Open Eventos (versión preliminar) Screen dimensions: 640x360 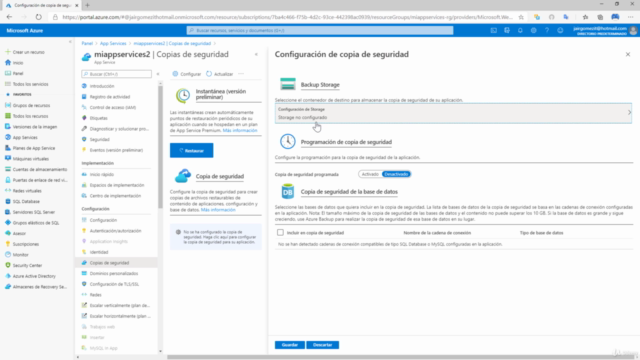click(x=116, y=150)
